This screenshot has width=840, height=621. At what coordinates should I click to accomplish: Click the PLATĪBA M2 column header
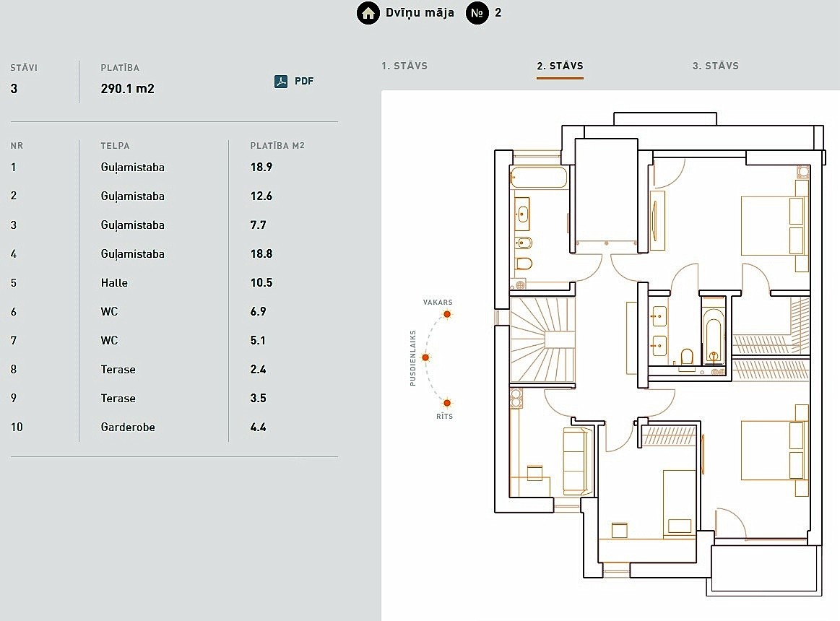click(277, 146)
